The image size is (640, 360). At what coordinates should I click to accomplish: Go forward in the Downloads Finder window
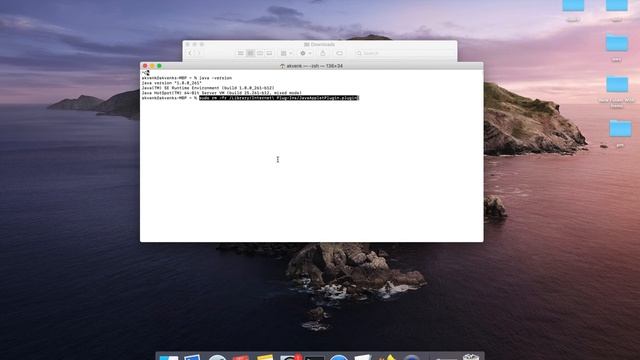[x=198, y=53]
